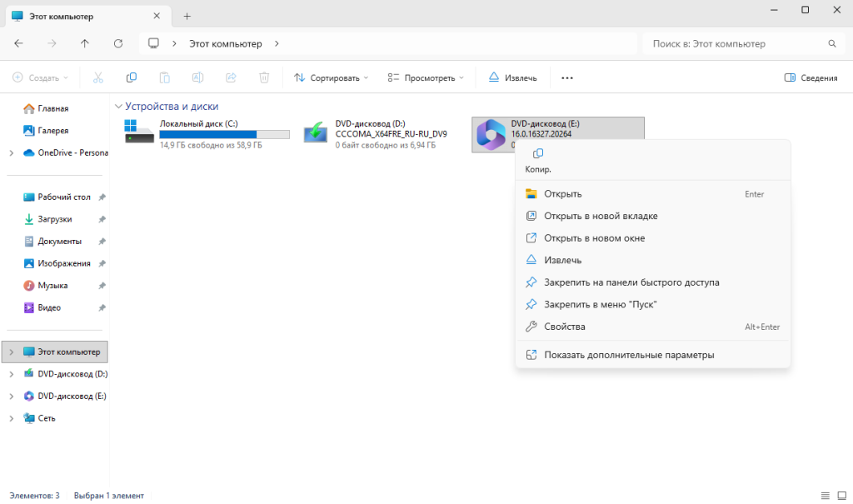Select the Копир. icon in context menu

coord(538,160)
